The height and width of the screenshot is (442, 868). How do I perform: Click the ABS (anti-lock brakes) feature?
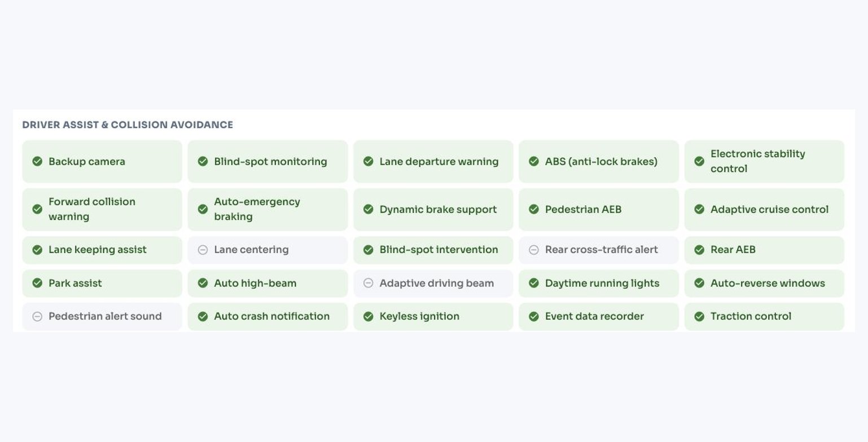coord(599,161)
